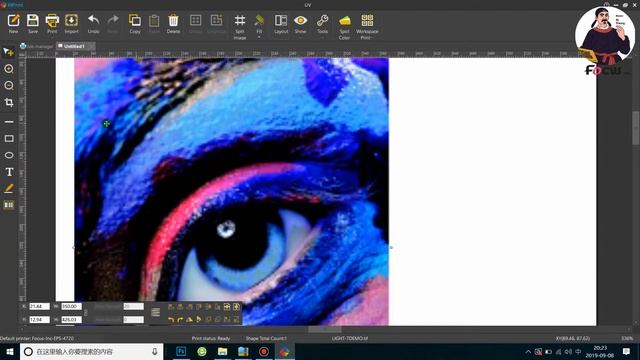Image resolution: width=640 pixels, height=360 pixels.
Task: Show hidden system tray icons
Action: 528,351
